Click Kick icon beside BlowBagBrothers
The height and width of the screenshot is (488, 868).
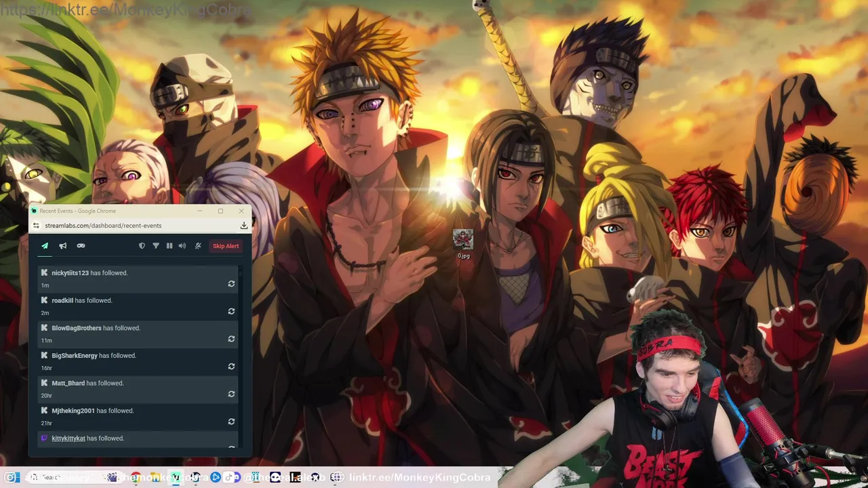[x=44, y=327]
